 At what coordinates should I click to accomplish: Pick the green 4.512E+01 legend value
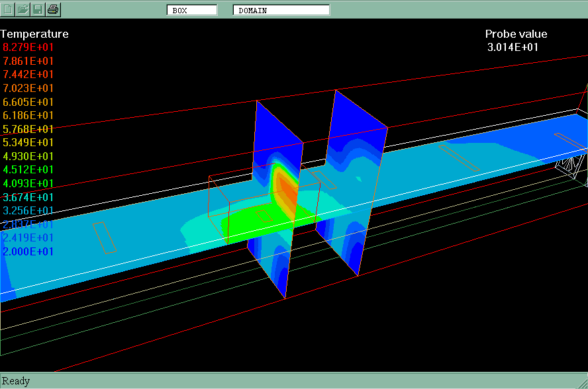pos(28,170)
